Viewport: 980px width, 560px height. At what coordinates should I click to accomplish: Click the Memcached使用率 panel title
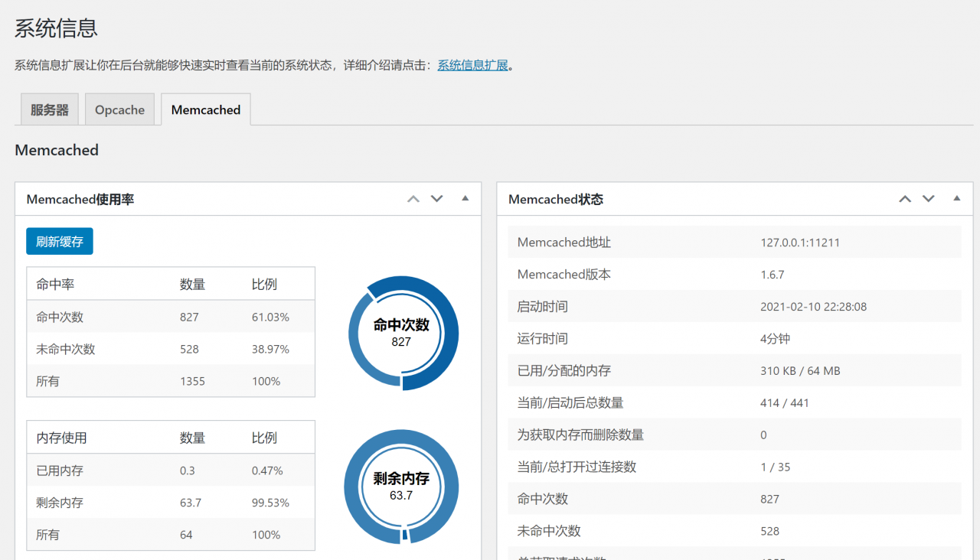[80, 200]
